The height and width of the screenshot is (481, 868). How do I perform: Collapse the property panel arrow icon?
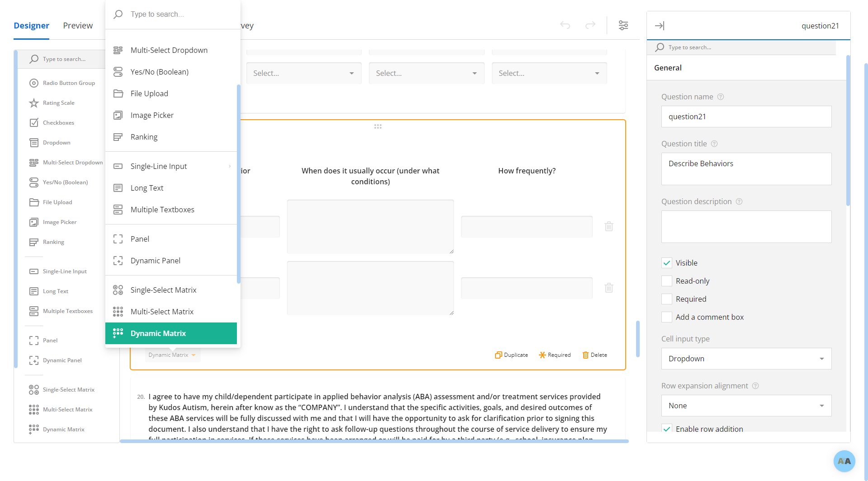click(x=660, y=26)
